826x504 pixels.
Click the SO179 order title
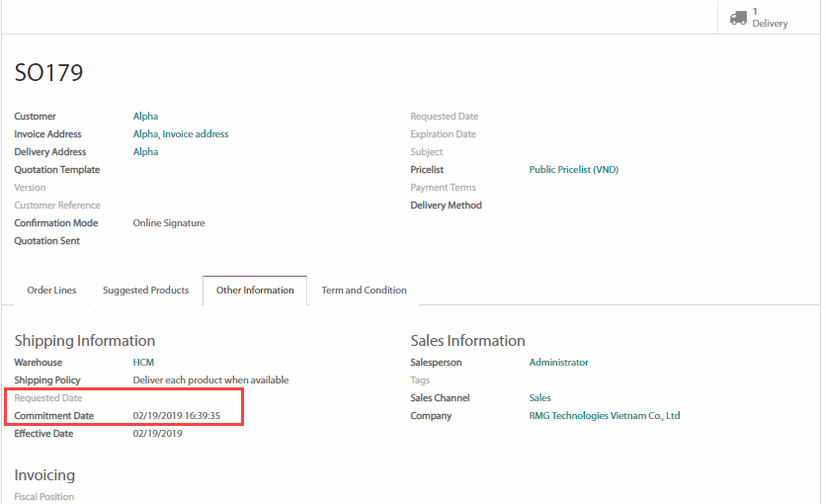click(x=49, y=72)
